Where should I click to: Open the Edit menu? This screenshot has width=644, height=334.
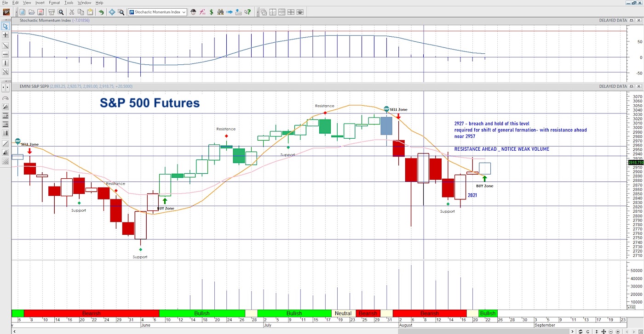[16, 3]
